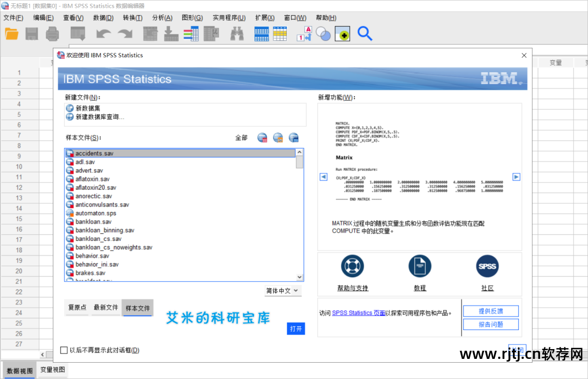The image size is (588, 379).
Task: Switch to the 最新文件 tab
Action: (106, 307)
